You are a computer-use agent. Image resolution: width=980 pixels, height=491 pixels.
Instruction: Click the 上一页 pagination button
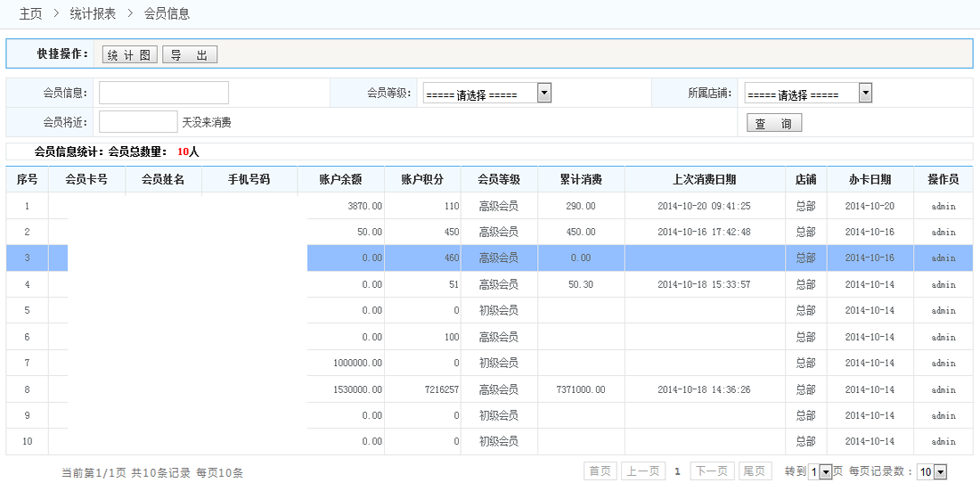click(x=642, y=471)
